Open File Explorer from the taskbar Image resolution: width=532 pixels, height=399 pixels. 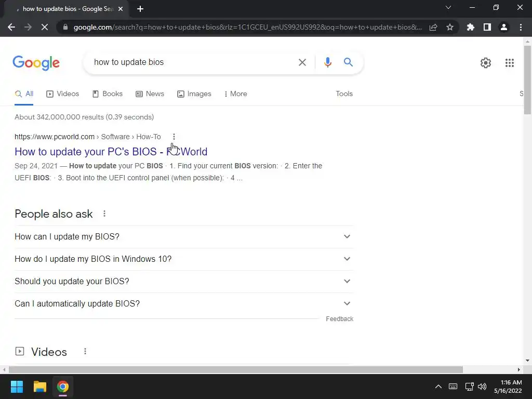pyautogui.click(x=39, y=387)
